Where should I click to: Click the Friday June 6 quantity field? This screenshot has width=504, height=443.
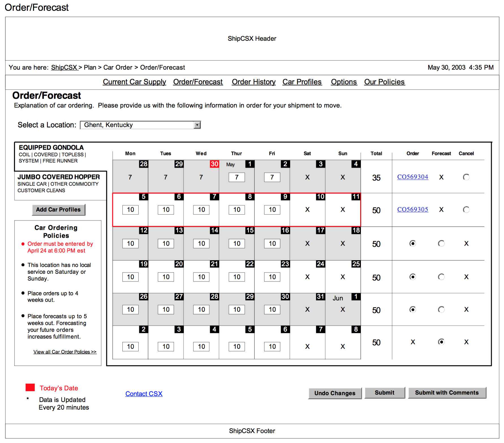[272, 347]
